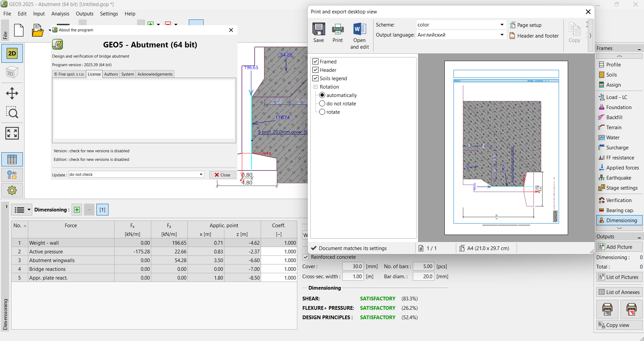Open List of Annexes
Viewport: 644px width, 341px height.
pyautogui.click(x=619, y=292)
